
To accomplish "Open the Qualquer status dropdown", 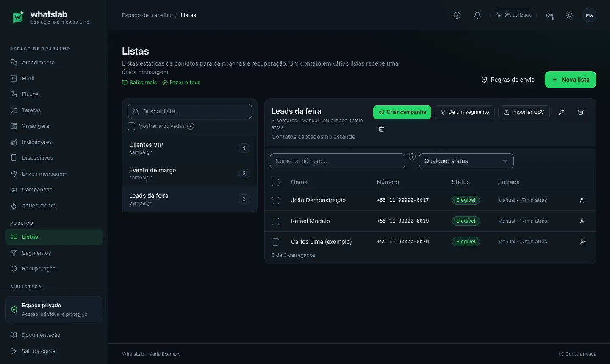I will [466, 161].
